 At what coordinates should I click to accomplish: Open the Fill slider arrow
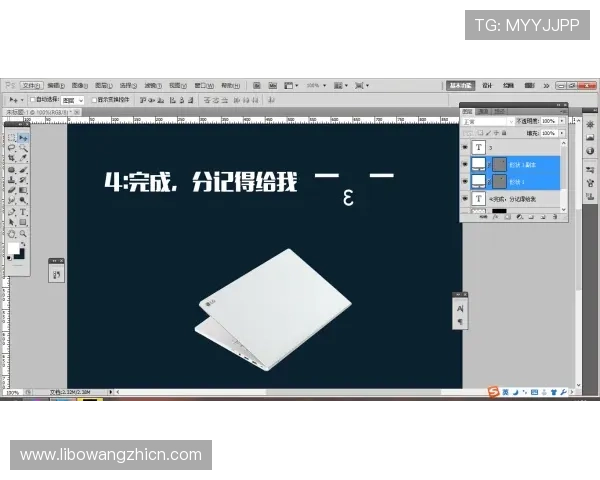coord(562,133)
